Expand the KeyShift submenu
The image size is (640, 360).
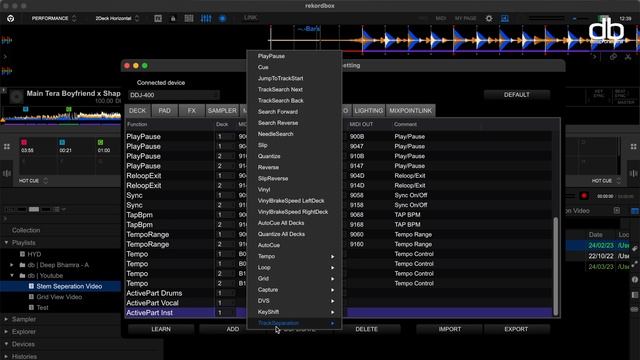click(x=294, y=312)
